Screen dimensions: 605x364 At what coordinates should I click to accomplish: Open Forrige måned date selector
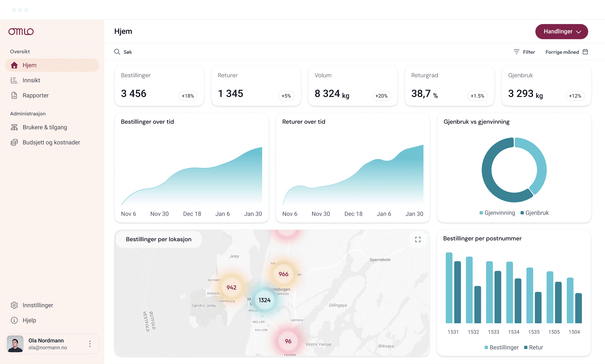coord(567,52)
